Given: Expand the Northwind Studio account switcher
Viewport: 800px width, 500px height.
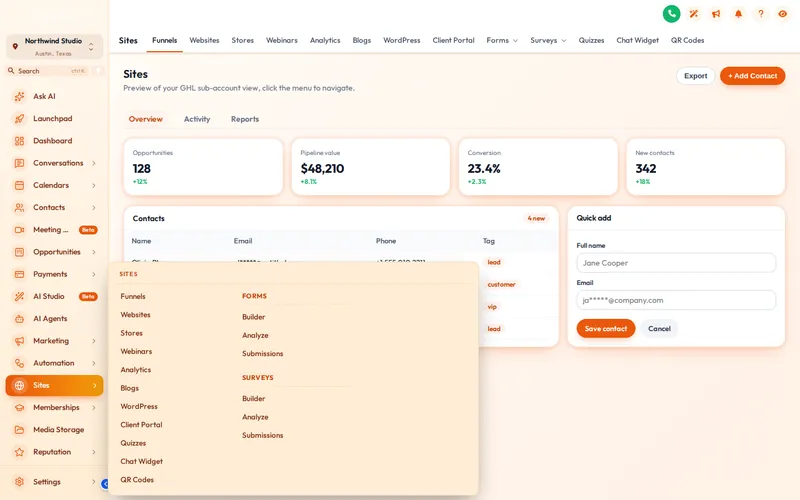Looking at the screenshot, I should [x=91, y=46].
